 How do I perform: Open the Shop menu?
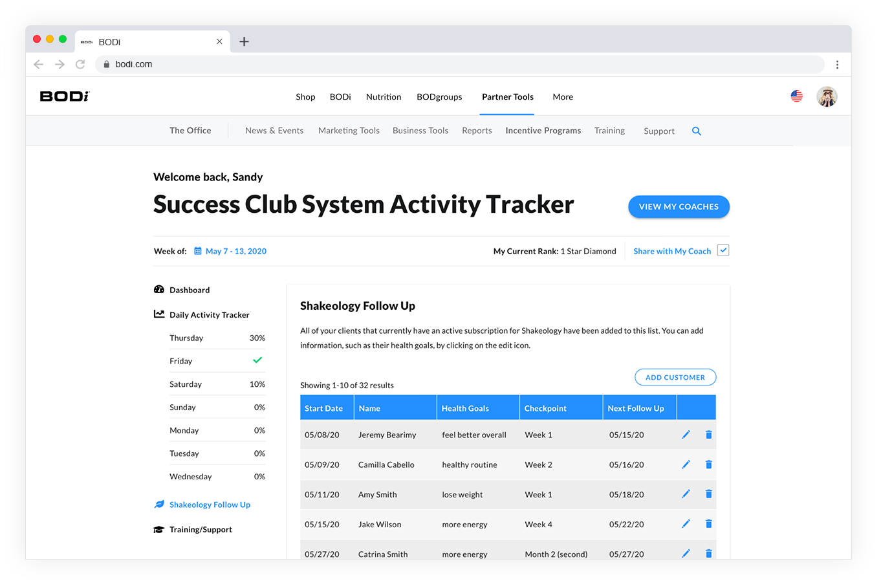[305, 97]
